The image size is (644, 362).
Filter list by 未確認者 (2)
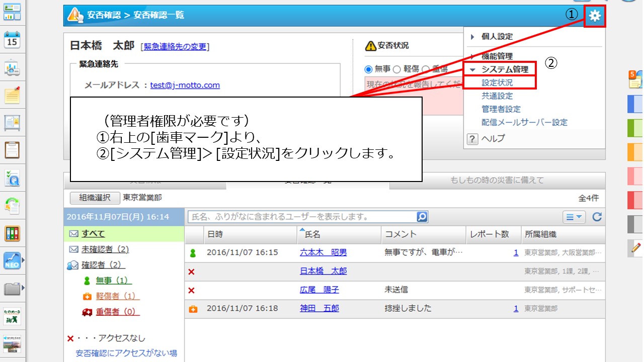click(x=105, y=249)
